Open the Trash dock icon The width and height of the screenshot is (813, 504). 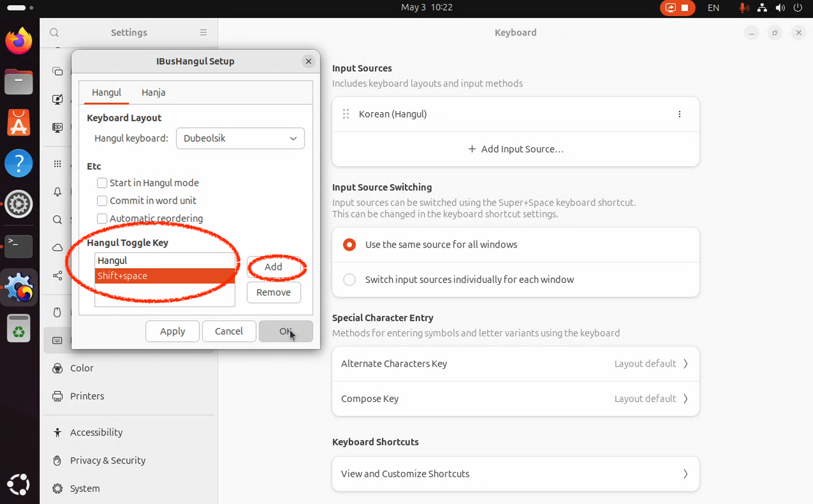point(19,328)
